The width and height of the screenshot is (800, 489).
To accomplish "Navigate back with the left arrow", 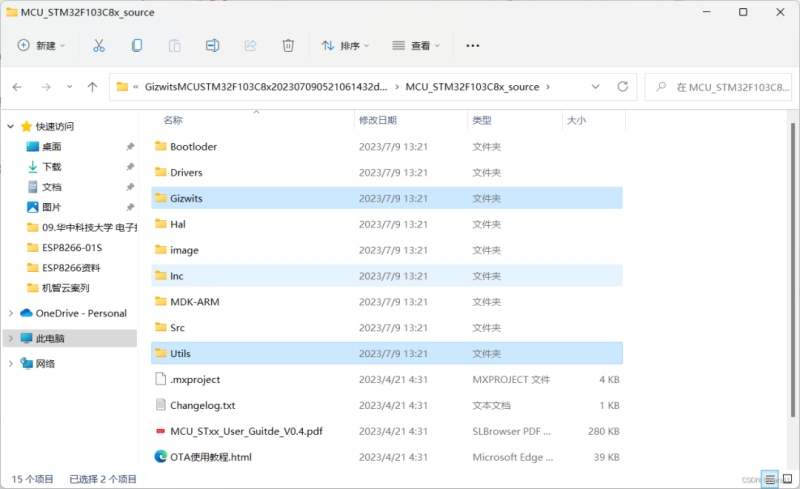I will 19,87.
